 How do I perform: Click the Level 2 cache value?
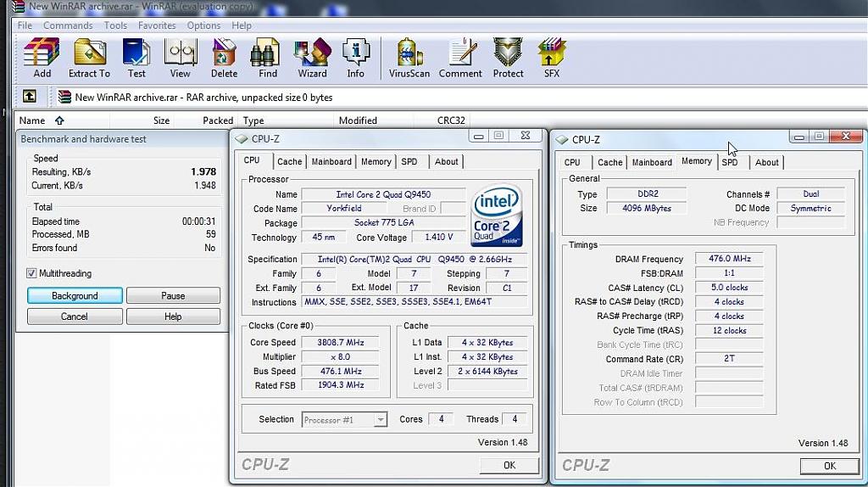coord(487,372)
